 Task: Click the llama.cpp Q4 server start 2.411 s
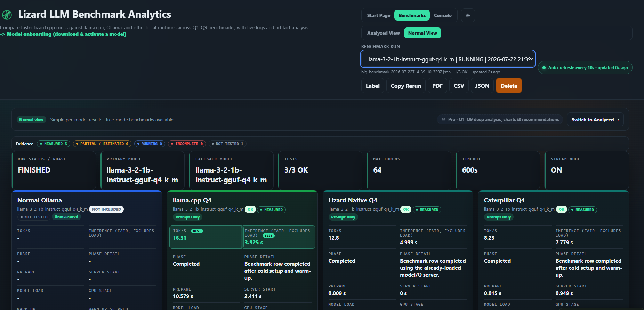pos(253,296)
